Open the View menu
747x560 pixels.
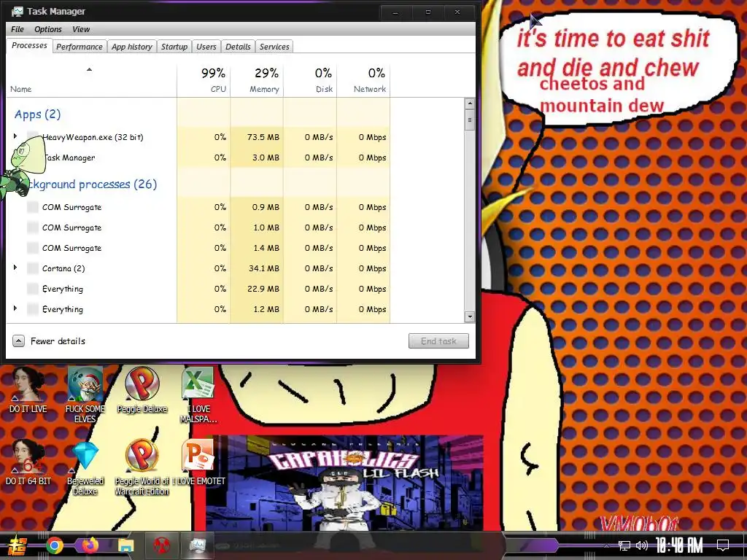(x=81, y=29)
